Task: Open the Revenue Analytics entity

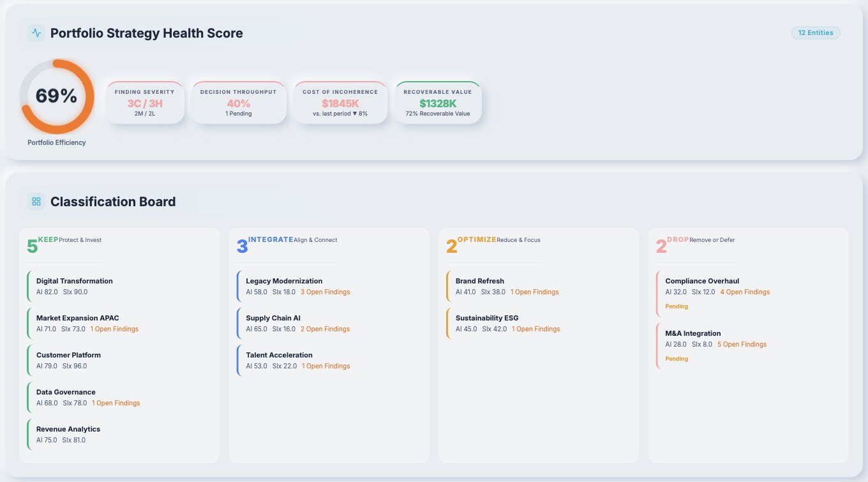Action: pyautogui.click(x=119, y=434)
